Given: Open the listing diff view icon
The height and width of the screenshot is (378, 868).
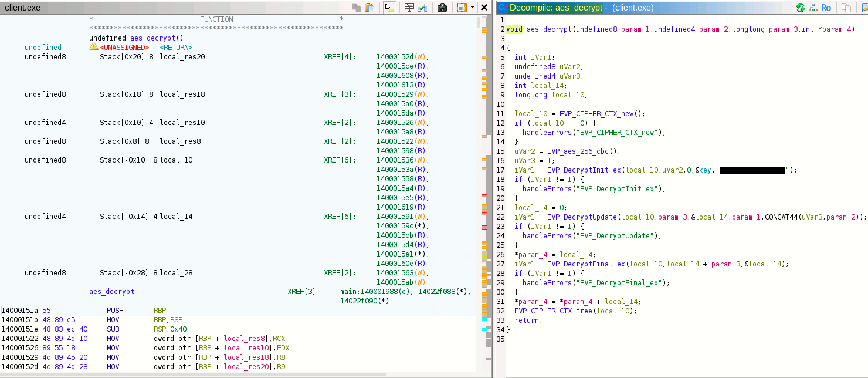Looking at the screenshot, I should [422, 8].
